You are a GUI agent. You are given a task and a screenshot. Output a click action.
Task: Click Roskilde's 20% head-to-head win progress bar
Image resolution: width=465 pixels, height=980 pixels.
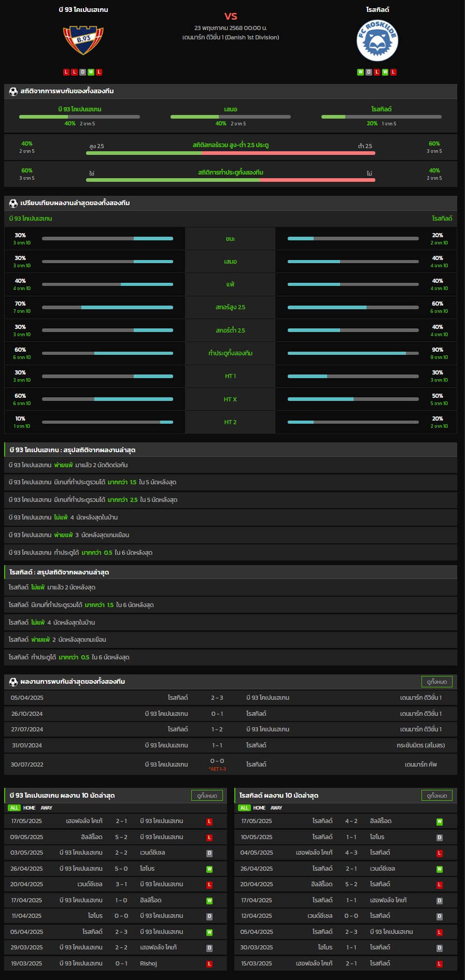point(382,117)
